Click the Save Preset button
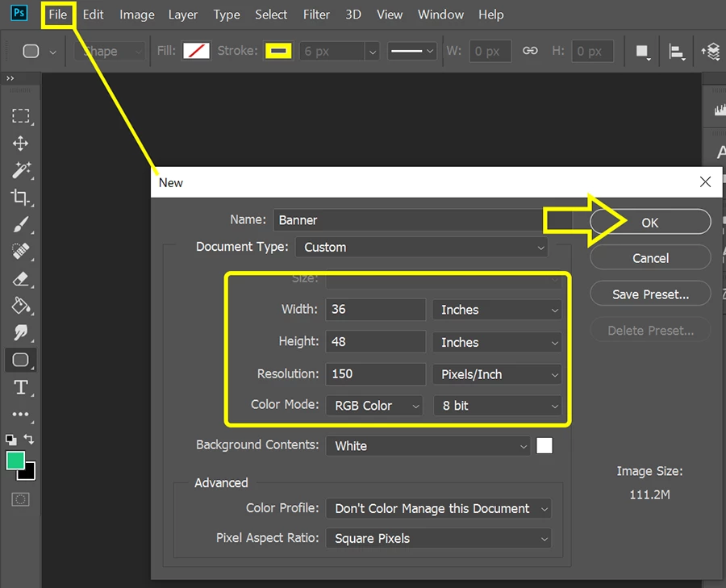726x588 pixels. pyautogui.click(x=650, y=294)
